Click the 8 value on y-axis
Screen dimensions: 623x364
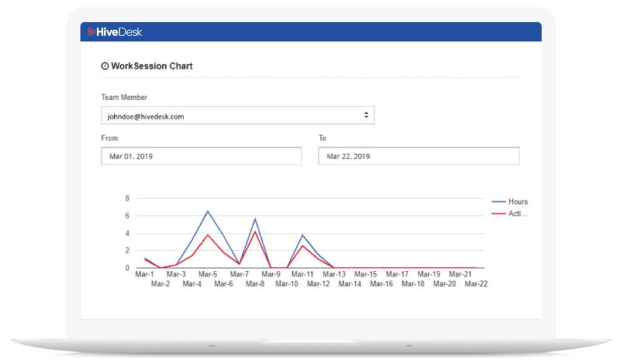pos(127,198)
